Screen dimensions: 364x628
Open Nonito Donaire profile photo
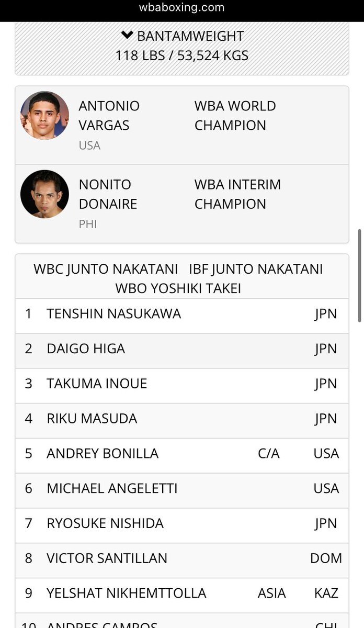coord(44,194)
